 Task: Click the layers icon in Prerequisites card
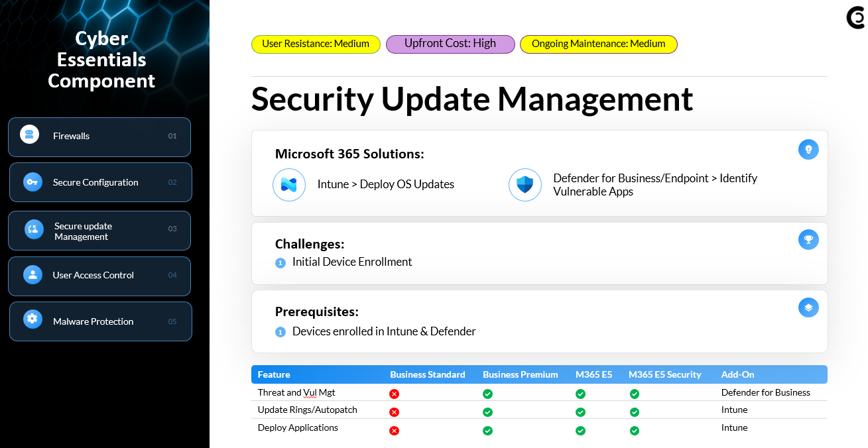coord(808,308)
